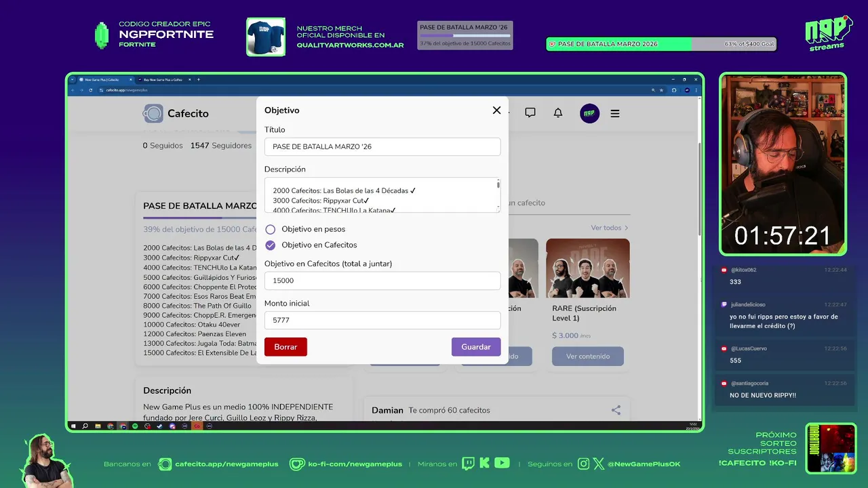Click the NGP streams logo top right

tap(829, 33)
